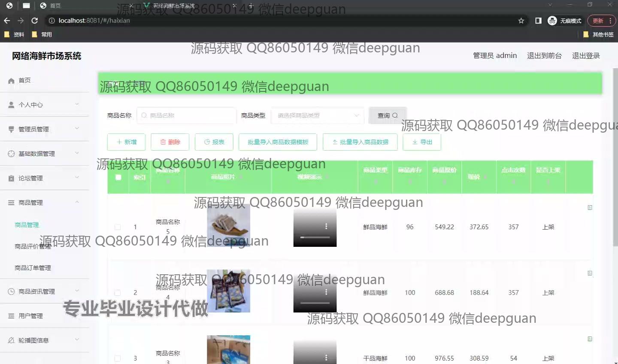Click the 退出登录 logout link
The height and width of the screenshot is (364, 618).
pyautogui.click(x=586, y=56)
